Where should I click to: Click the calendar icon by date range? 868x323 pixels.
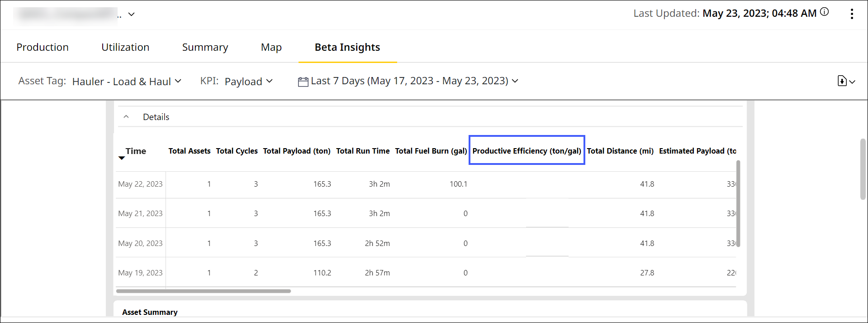pos(303,82)
